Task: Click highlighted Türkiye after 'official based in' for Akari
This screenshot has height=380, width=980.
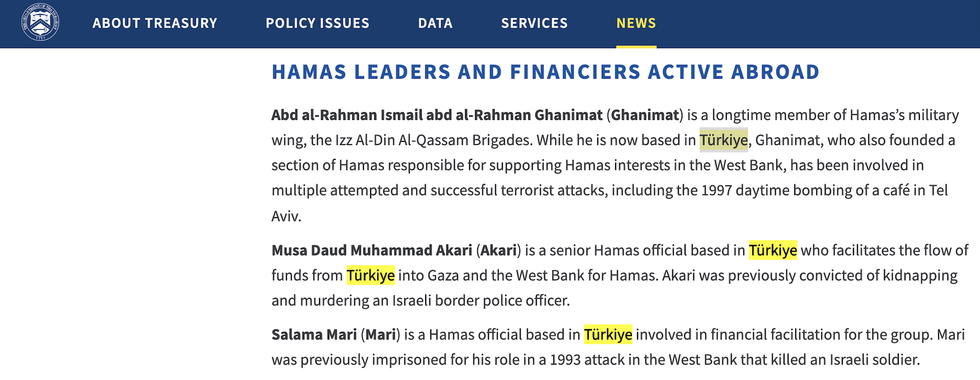Action: pyautogui.click(x=772, y=250)
